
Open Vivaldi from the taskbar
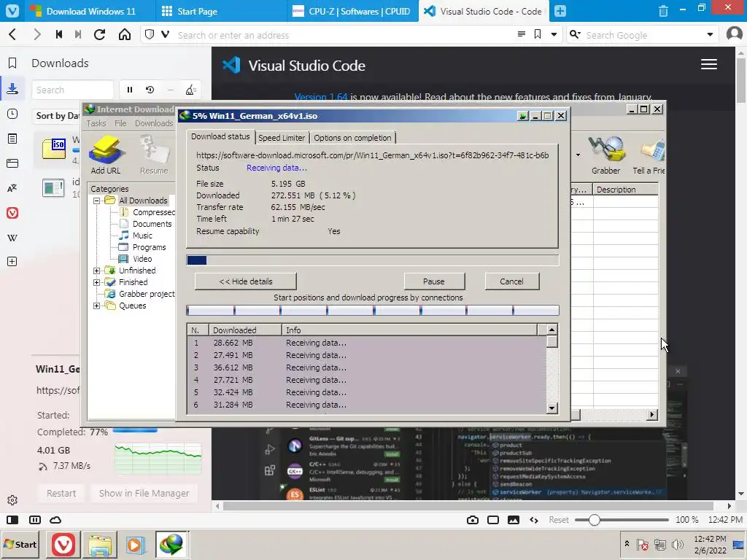pyautogui.click(x=63, y=544)
